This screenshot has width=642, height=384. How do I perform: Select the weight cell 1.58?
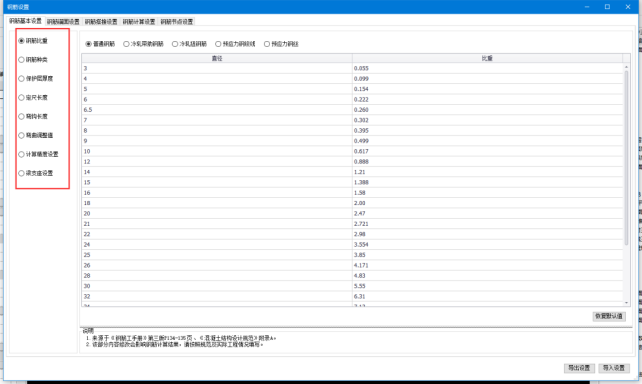pyautogui.click(x=487, y=193)
